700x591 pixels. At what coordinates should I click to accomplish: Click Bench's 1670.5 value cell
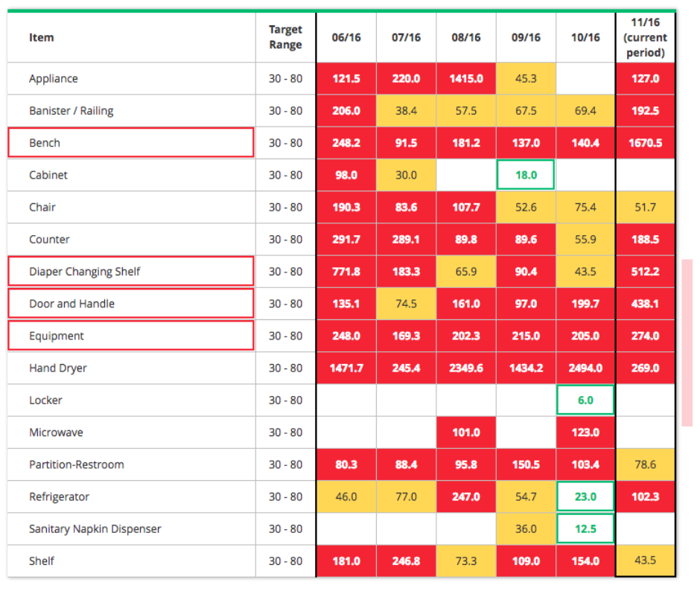[645, 143]
